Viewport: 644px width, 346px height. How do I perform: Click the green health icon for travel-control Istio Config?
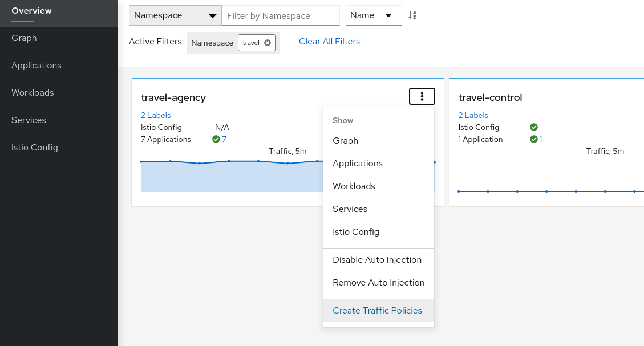(534, 127)
